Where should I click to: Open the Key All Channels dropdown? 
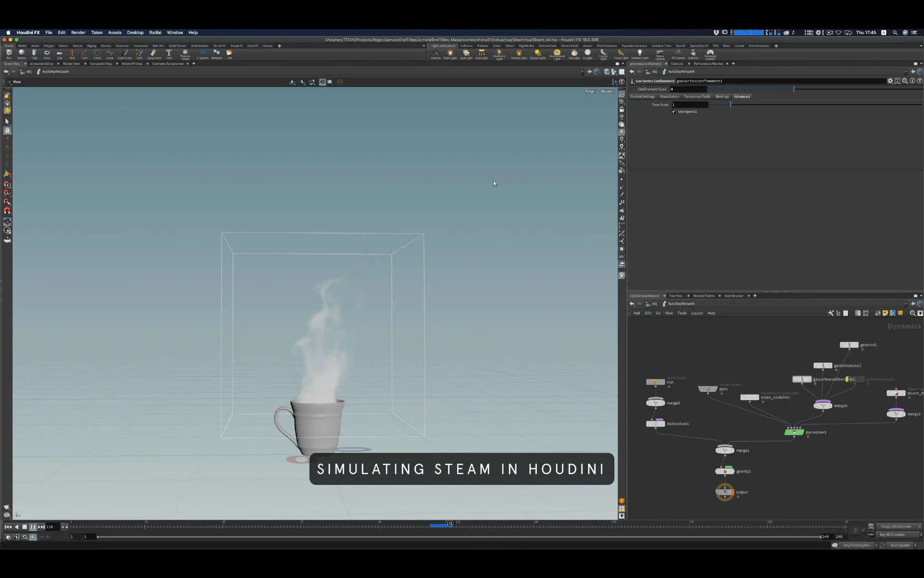click(899, 535)
